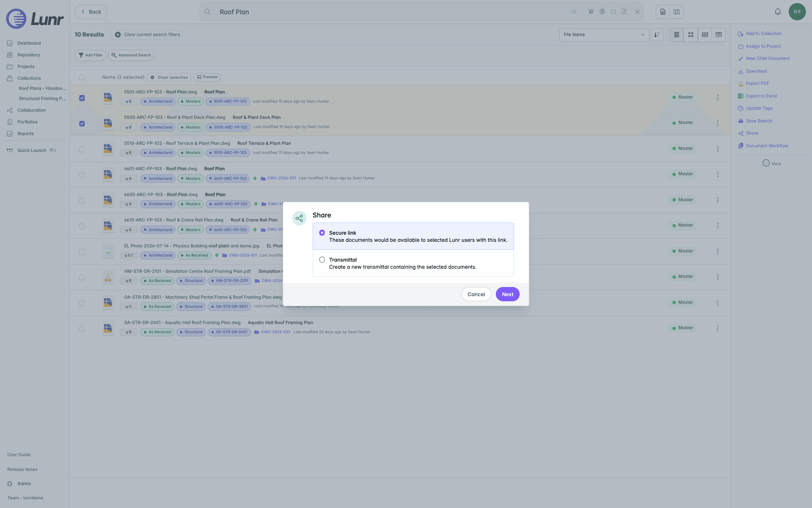Click Clear current search filters

[147, 35]
